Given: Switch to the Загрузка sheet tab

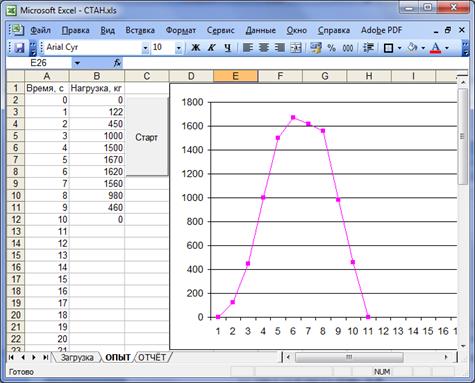Looking at the screenshot, I should pos(77,357).
